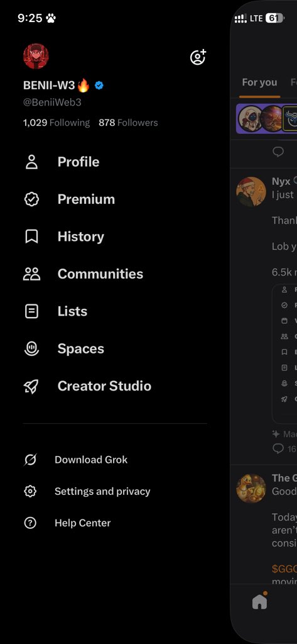The image size is (297, 644).
Task: Tap the add account icon
Action: click(x=198, y=57)
